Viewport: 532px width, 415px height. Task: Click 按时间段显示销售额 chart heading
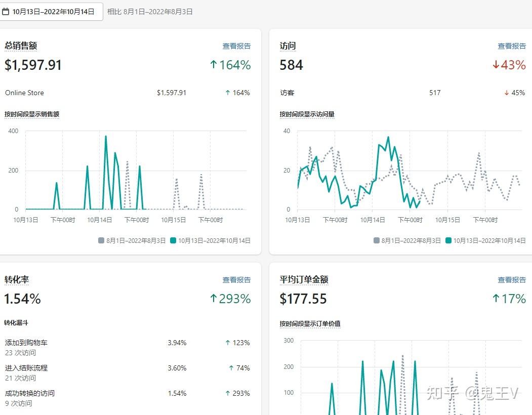point(32,114)
